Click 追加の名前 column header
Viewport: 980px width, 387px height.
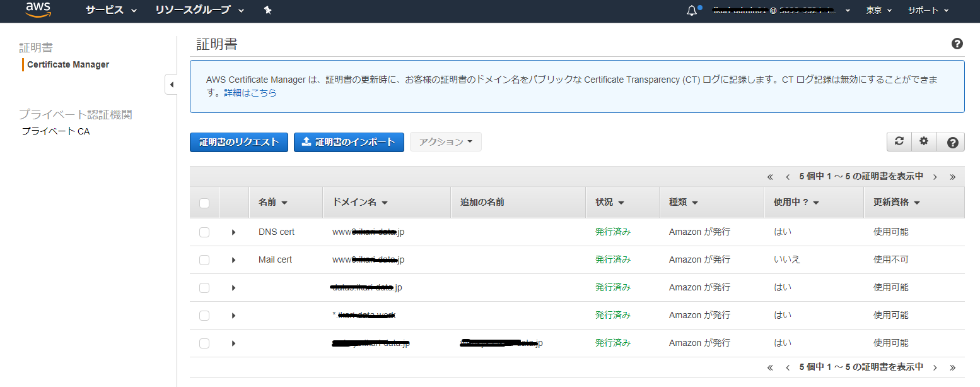[x=482, y=203]
